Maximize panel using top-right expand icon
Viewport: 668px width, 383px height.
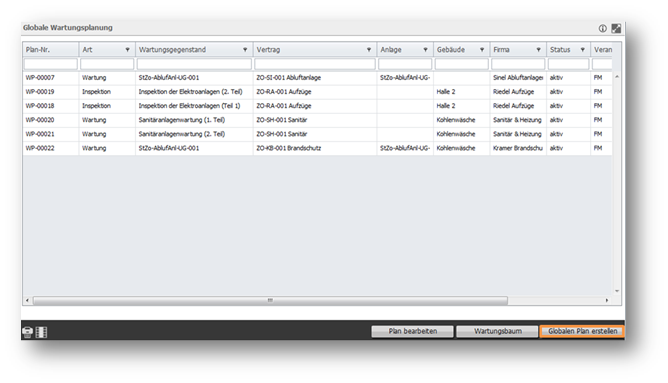click(x=616, y=28)
